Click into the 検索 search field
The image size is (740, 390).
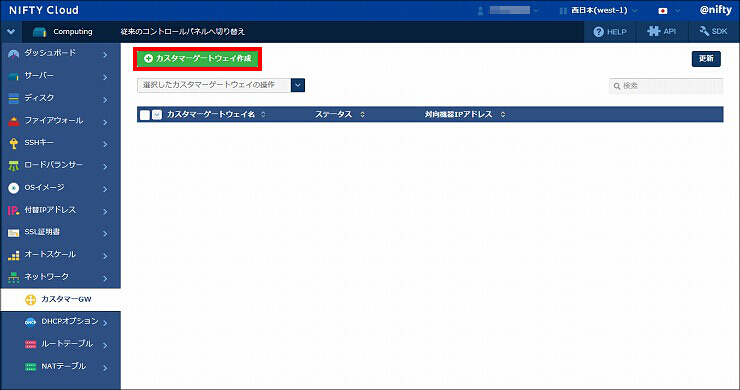(666, 86)
